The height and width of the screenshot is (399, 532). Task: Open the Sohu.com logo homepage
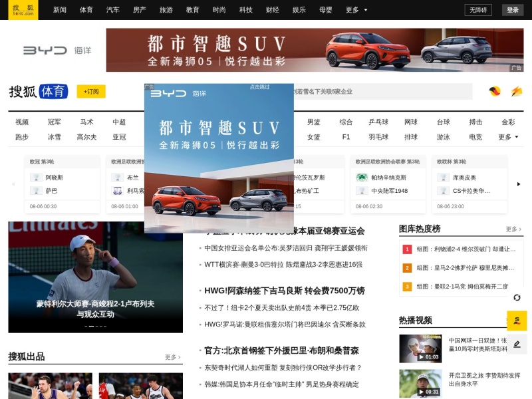(23, 10)
